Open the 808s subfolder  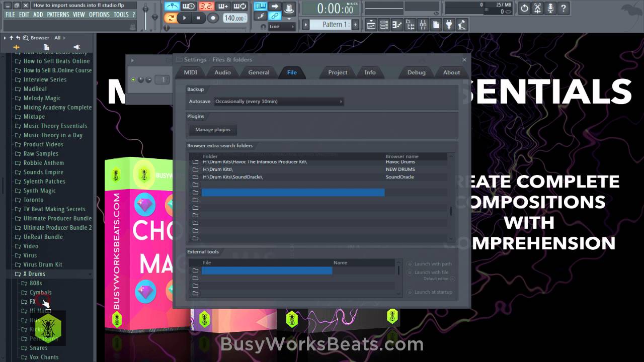coord(36,283)
